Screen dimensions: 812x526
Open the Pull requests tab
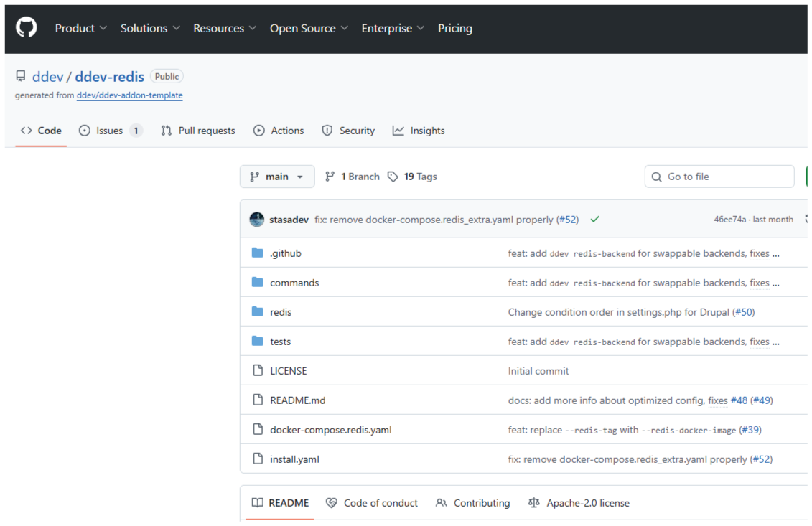pyautogui.click(x=198, y=131)
